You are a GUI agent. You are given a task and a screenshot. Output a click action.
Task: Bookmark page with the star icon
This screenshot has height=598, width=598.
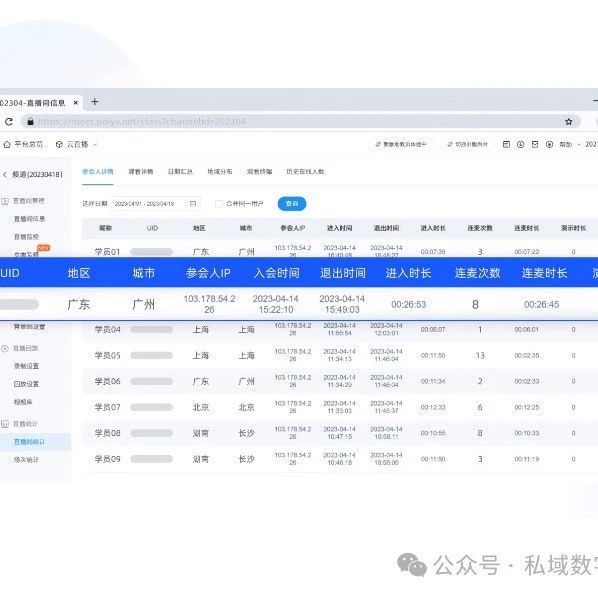coord(569,122)
